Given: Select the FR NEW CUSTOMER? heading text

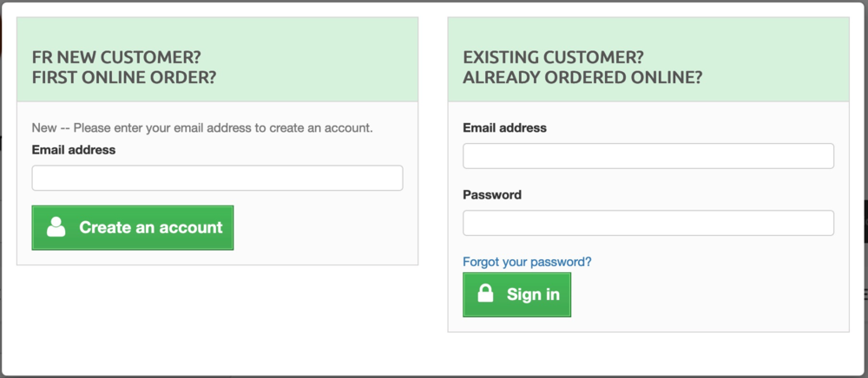Looking at the screenshot, I should tap(116, 58).
